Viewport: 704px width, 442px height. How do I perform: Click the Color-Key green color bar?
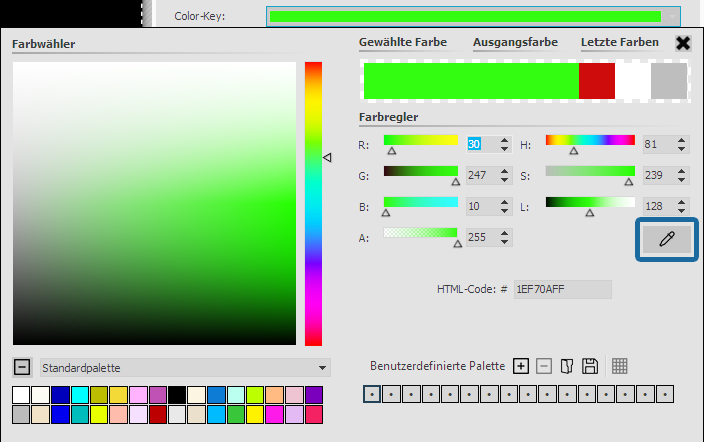point(465,17)
